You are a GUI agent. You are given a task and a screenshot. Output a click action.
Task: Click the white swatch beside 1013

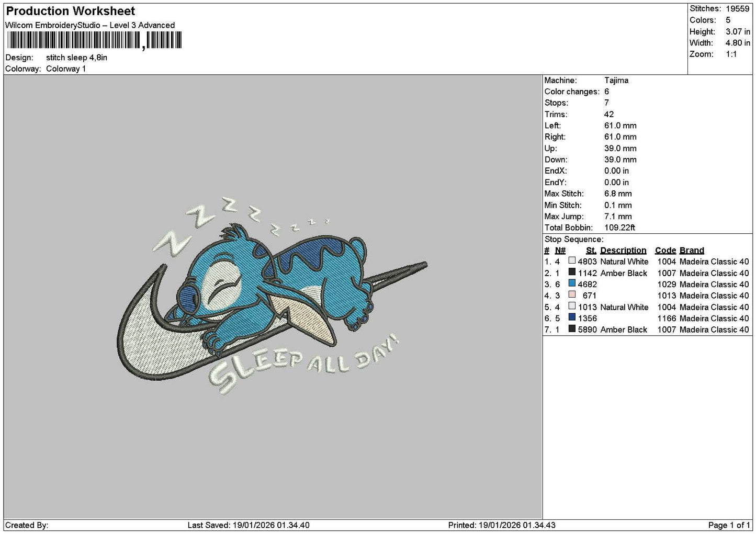point(572,306)
